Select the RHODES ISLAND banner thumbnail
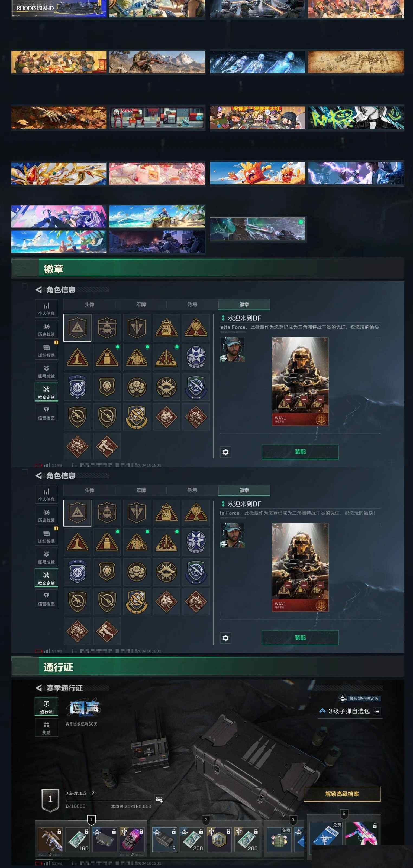 (x=59, y=8)
